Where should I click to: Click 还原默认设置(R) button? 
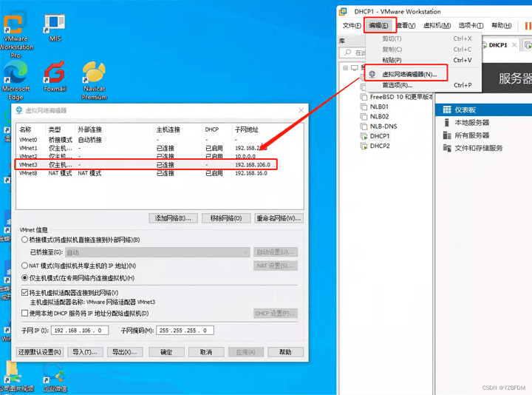(40, 352)
